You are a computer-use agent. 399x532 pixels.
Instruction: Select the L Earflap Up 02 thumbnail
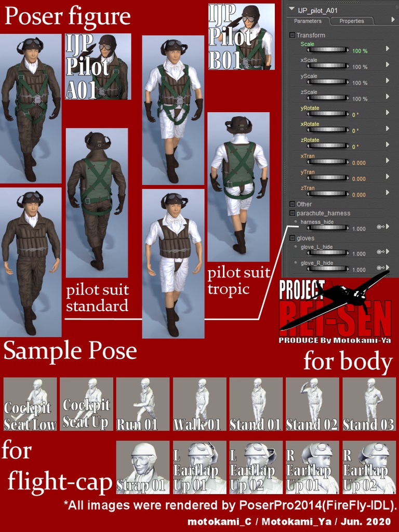256,467
